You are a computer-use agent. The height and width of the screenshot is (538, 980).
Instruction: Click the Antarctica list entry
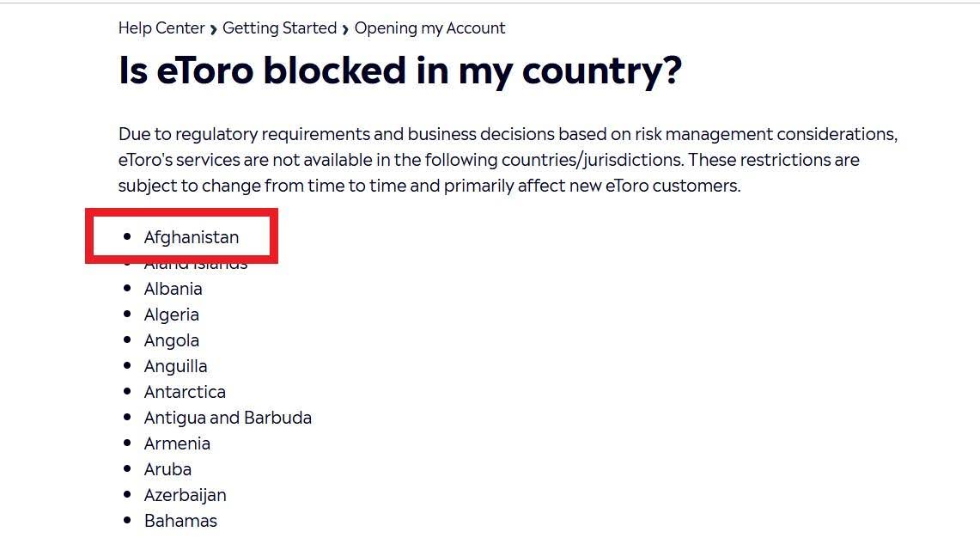(x=185, y=392)
